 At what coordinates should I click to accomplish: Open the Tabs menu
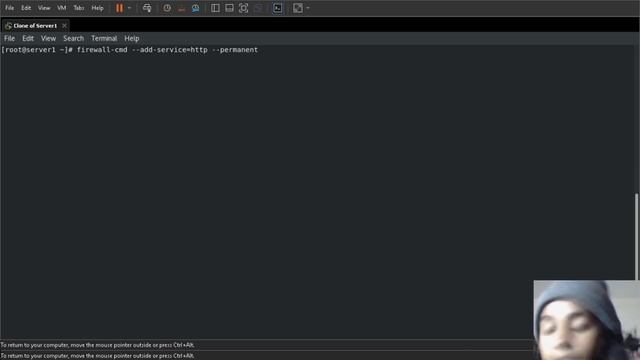click(79, 8)
